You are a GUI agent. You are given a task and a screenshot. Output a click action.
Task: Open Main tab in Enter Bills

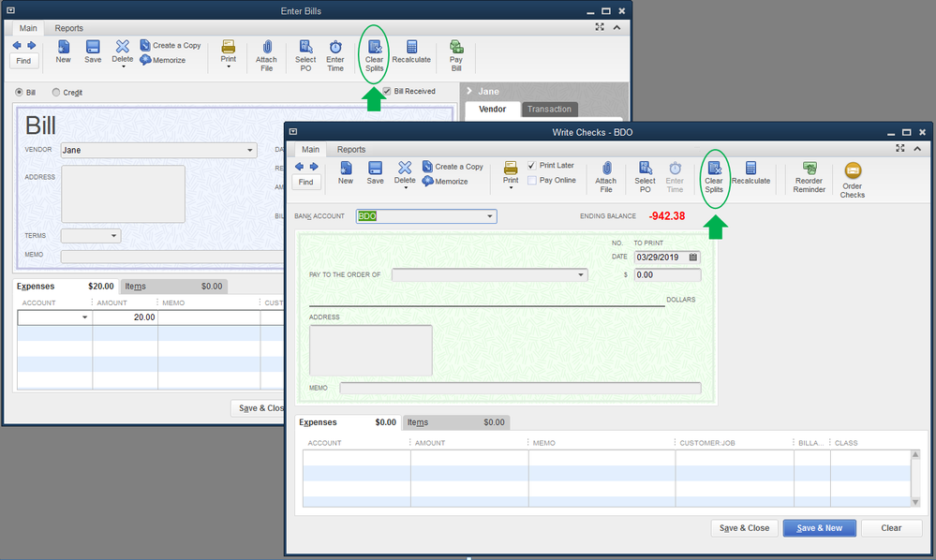(27, 28)
